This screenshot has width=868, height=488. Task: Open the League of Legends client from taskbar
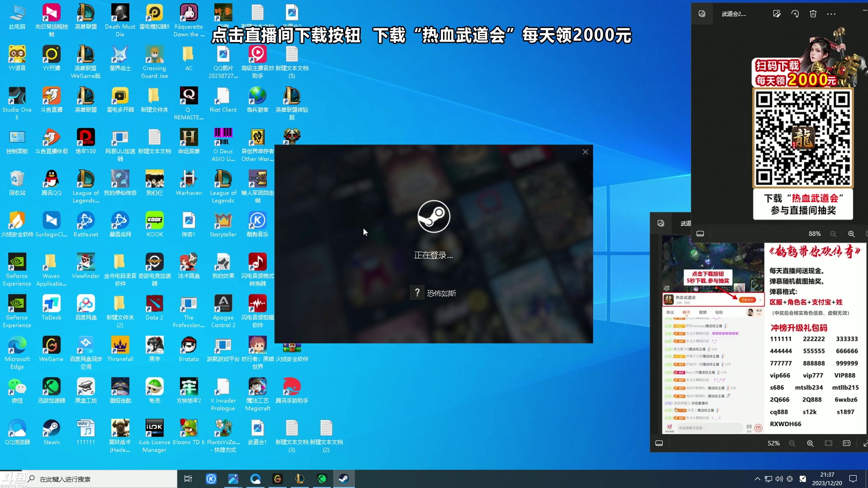(300, 479)
